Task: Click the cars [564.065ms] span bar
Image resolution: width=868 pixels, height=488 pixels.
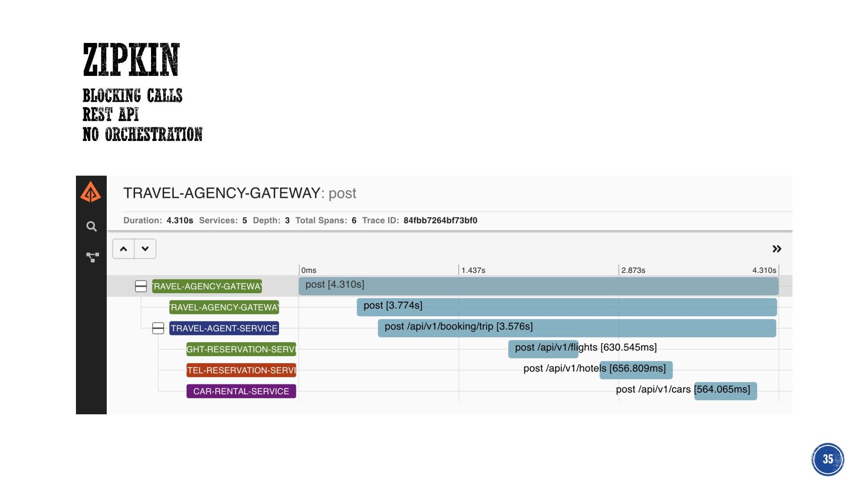Action: point(726,391)
